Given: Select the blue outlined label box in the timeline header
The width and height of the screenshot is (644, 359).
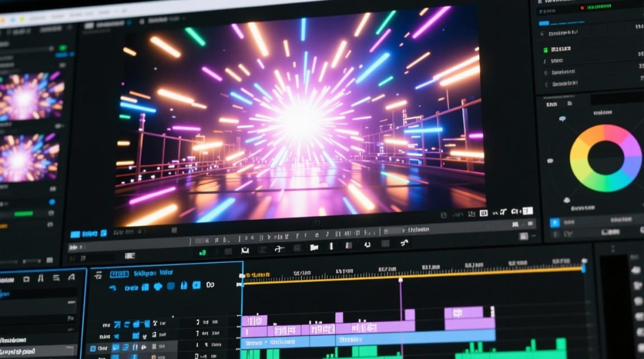Looking at the screenshot, I should pos(119,274).
